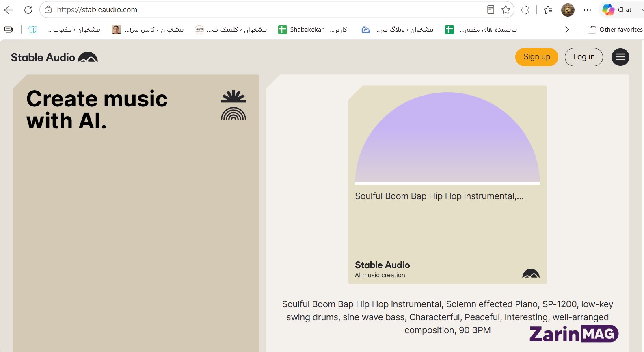This screenshot has width=644, height=352.
Task: Open the پیشخوان ‹ ویلاگ bookmark
Action: [398, 30]
